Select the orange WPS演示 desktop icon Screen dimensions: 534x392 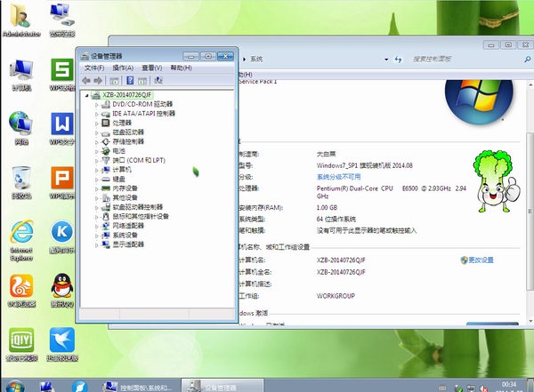62,182
